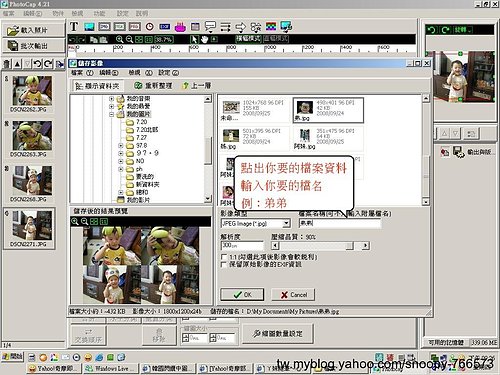Screen dimensions: 500x375
Task: Zoom in on the saved result preview
Action: [75, 221]
